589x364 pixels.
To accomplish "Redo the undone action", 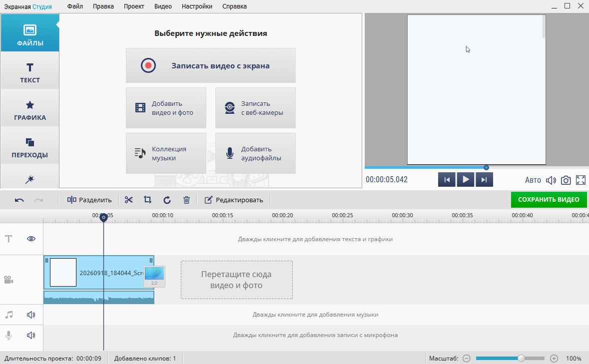I will point(38,200).
